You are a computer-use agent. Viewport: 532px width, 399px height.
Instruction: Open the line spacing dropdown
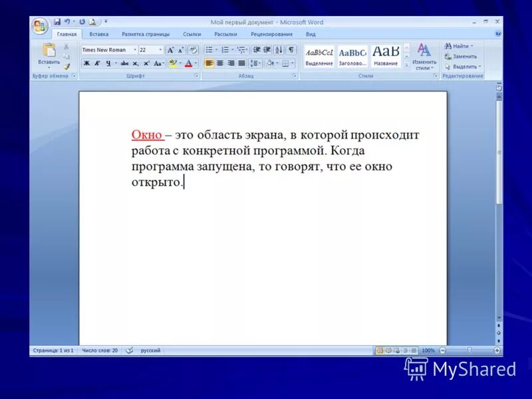pos(255,63)
